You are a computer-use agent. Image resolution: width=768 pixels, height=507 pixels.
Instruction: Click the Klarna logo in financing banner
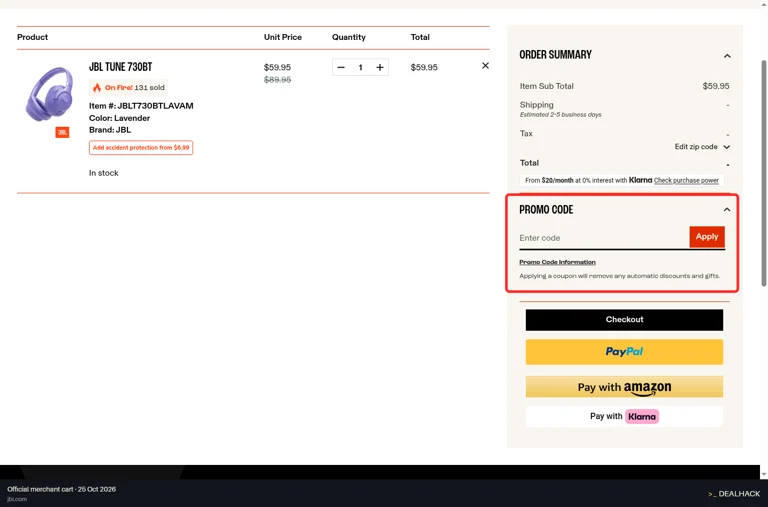tap(641, 180)
